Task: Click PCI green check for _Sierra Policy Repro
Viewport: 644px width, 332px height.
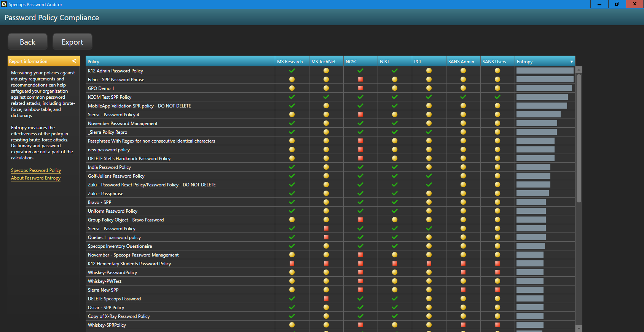Action: pyautogui.click(x=429, y=132)
